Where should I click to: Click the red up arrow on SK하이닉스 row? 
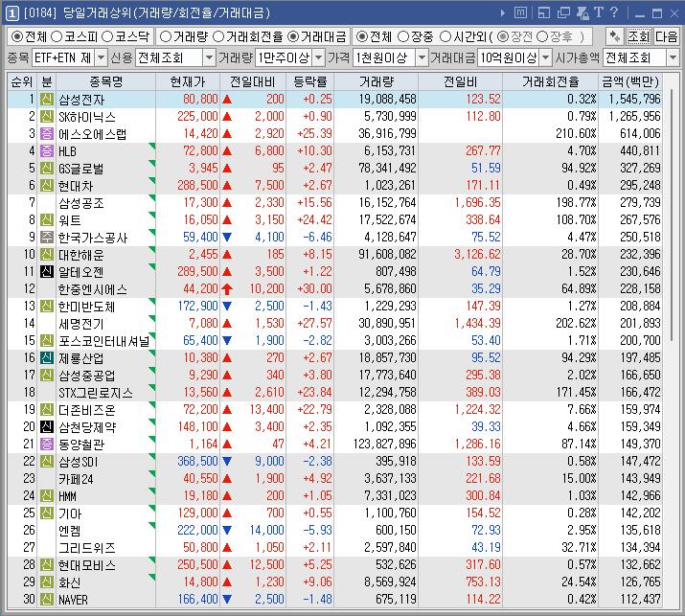click(227, 116)
